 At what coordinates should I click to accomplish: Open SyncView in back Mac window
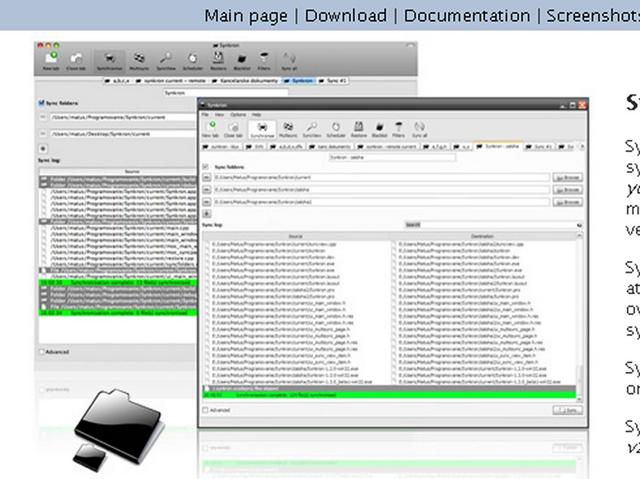click(166, 61)
